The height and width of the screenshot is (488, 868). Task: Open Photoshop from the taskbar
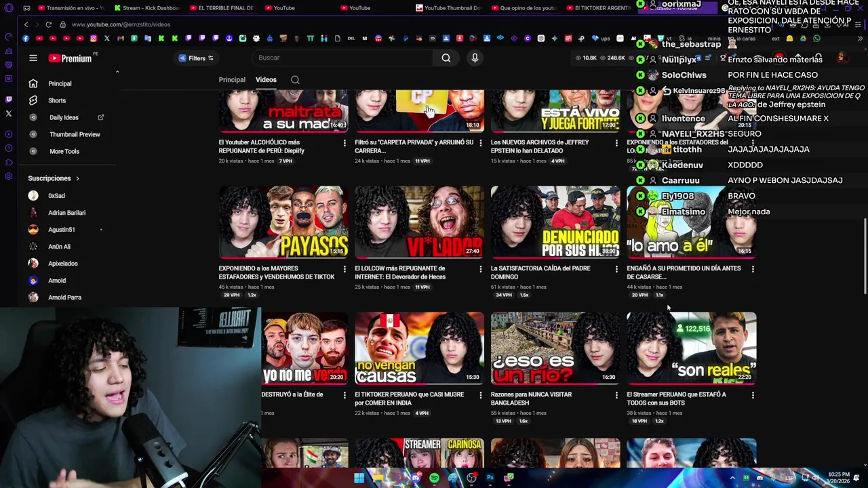click(490, 478)
